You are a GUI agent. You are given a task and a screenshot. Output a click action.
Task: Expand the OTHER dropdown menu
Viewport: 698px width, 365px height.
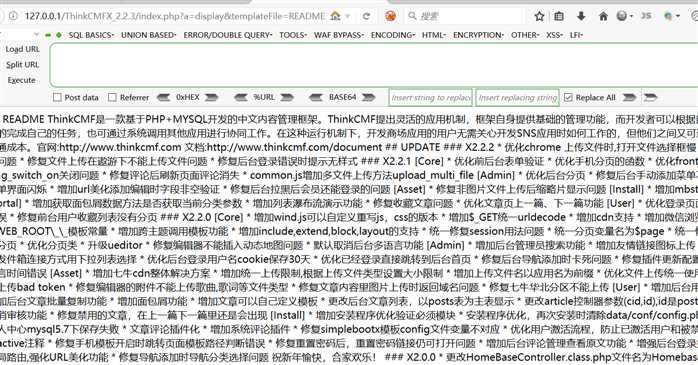[x=525, y=35]
